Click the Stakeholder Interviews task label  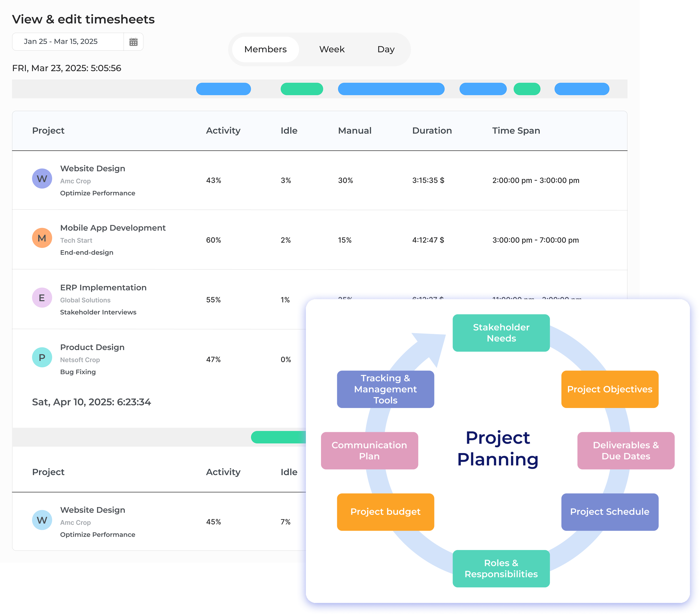(x=98, y=312)
